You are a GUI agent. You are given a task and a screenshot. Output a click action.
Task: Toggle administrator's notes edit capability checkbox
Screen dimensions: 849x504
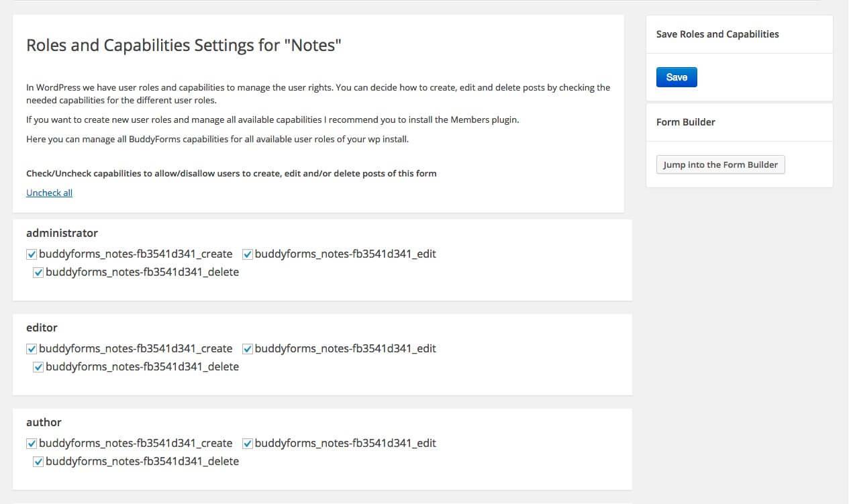pyautogui.click(x=248, y=254)
